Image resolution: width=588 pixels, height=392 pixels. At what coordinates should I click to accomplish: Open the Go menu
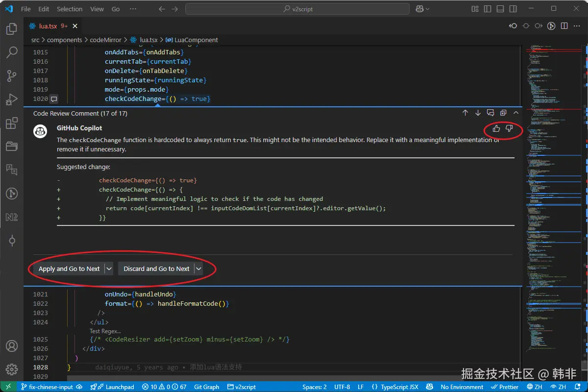[x=116, y=9]
